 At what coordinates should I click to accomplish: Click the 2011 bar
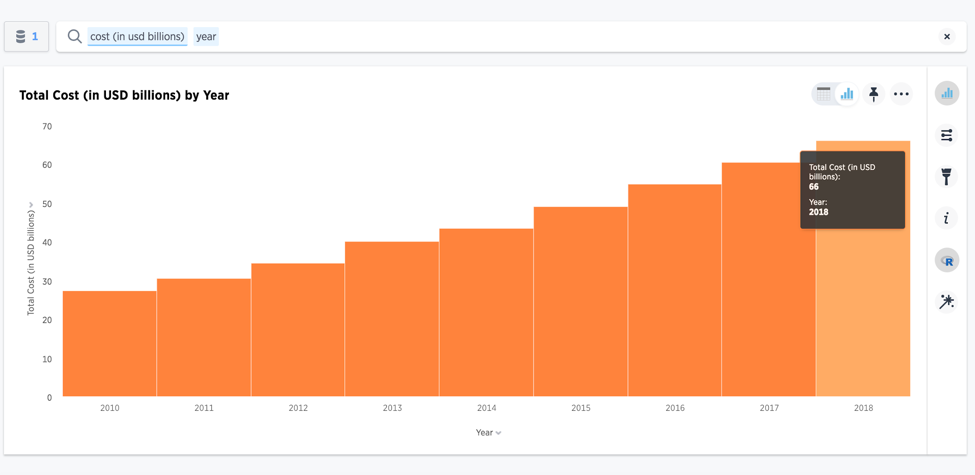click(204, 337)
